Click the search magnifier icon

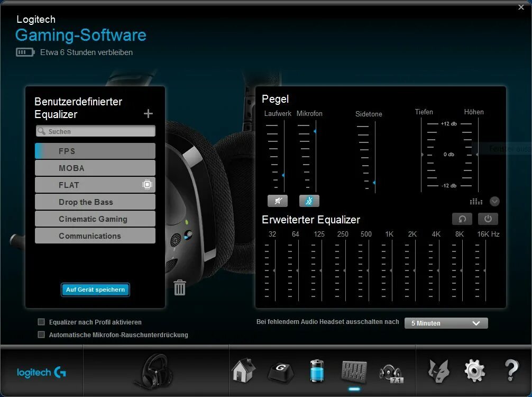41,131
